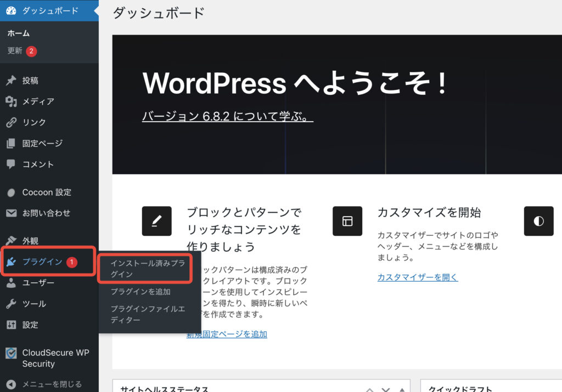The image size is (562, 392).
Task: Open CloudSecure WP Security menu
Action: pyautogui.click(x=49, y=358)
